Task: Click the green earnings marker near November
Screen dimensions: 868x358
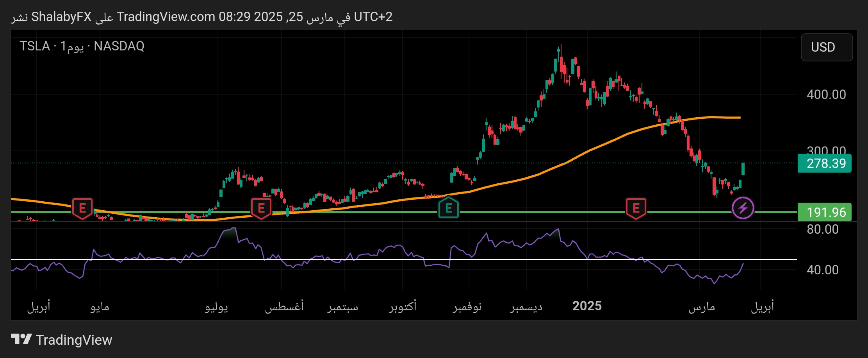Action: click(449, 208)
